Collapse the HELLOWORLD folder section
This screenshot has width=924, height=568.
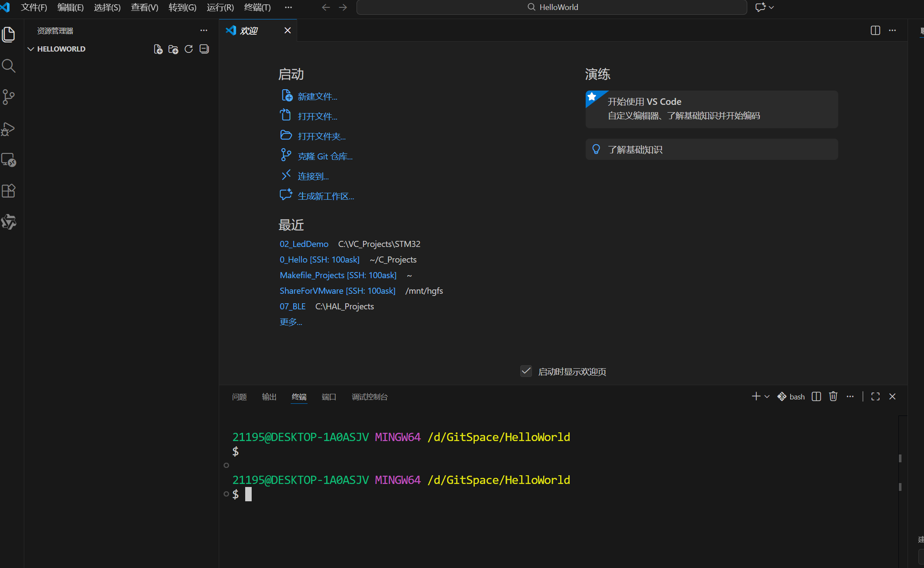(31, 49)
